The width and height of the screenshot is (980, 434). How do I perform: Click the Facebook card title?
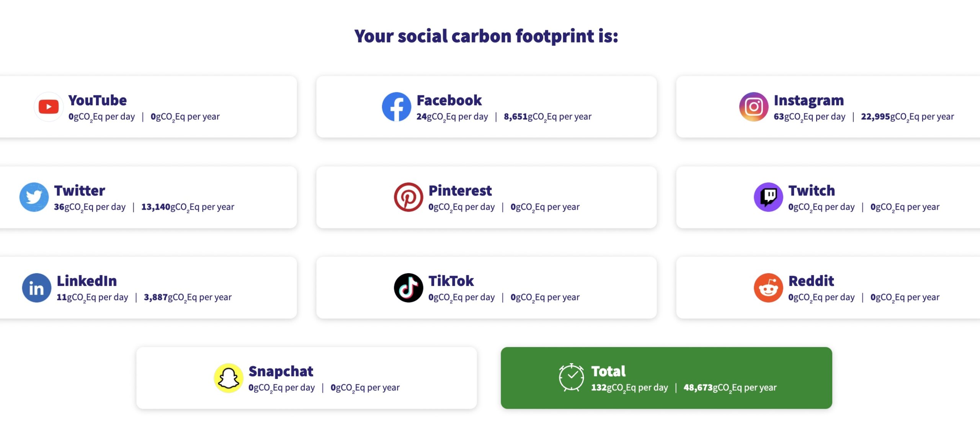pyautogui.click(x=449, y=100)
